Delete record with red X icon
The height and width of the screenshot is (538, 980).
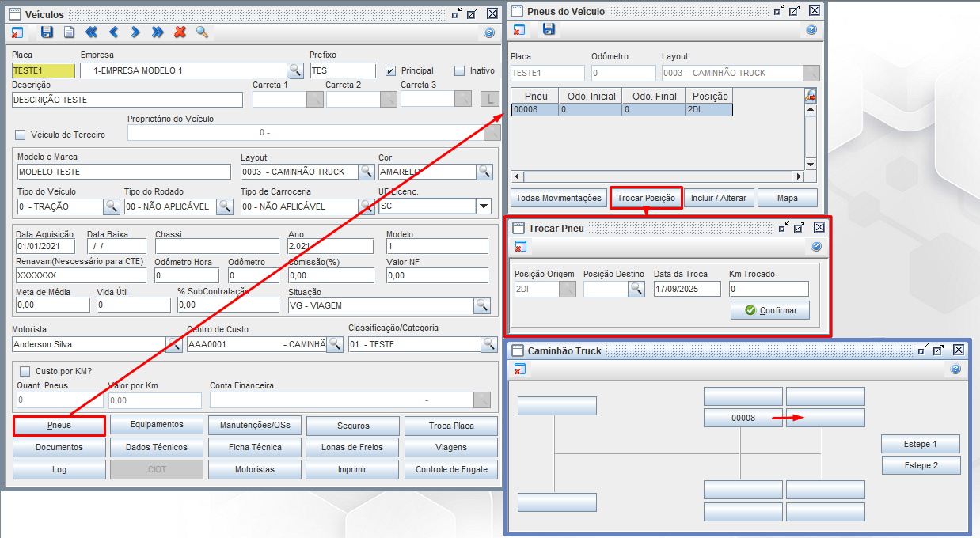180,32
